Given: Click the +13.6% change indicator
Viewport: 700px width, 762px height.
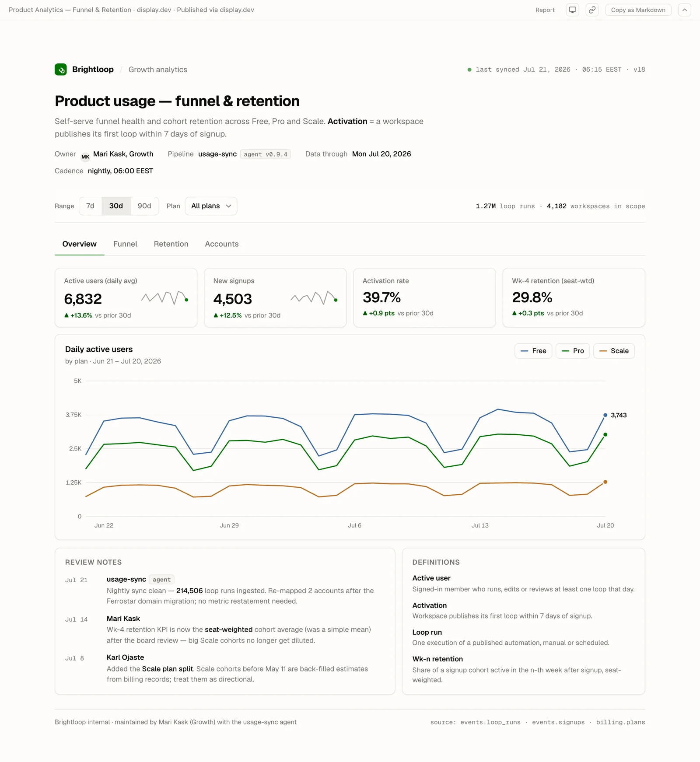Looking at the screenshot, I should pos(78,315).
